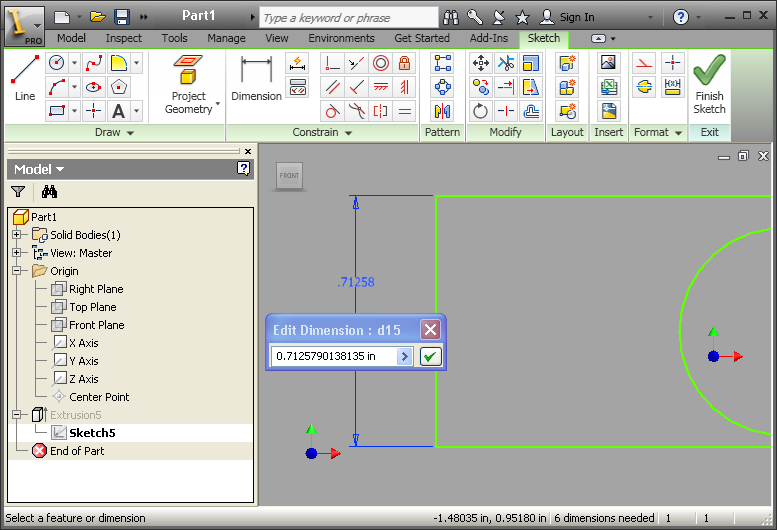The width and height of the screenshot is (777, 530).
Task: Select the Rectangular Pattern tool
Action: click(443, 63)
